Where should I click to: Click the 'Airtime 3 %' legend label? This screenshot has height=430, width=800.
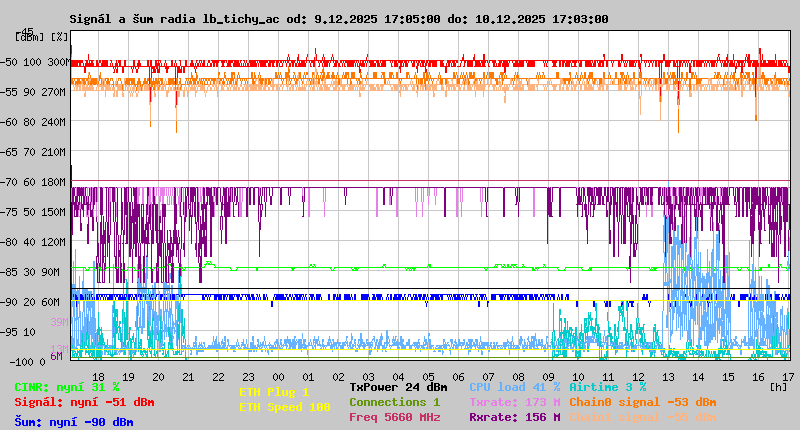coord(608,387)
